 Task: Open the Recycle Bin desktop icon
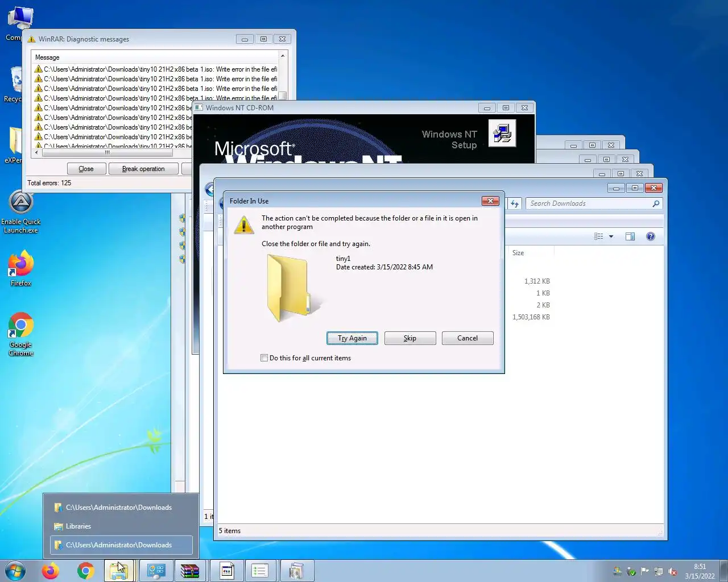(16, 84)
